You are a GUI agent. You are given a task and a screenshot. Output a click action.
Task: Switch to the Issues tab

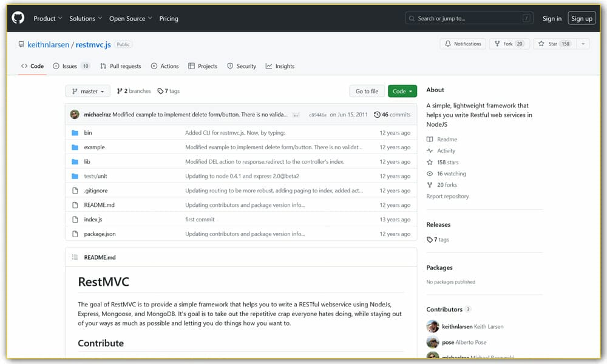[71, 66]
